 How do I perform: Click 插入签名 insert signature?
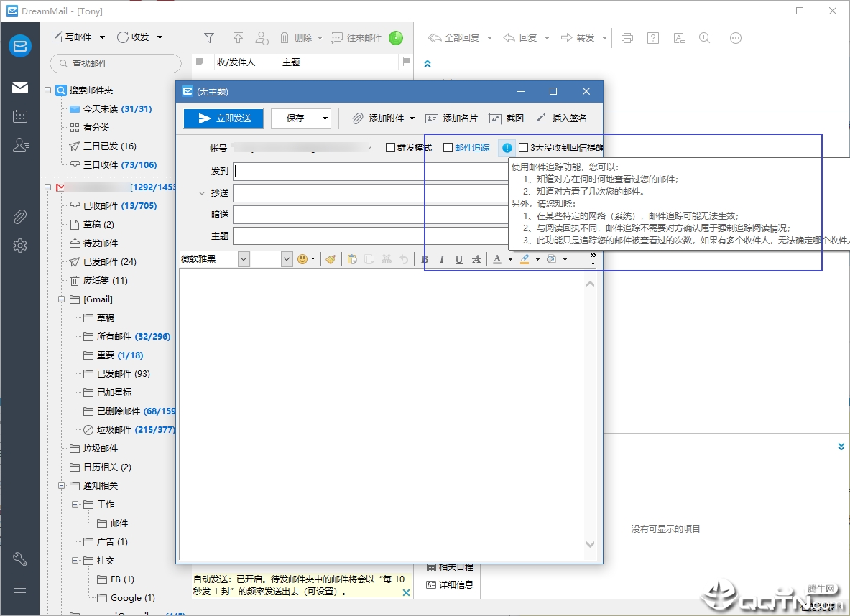562,118
